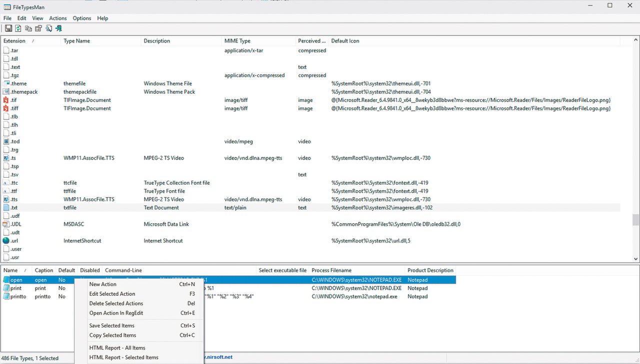Select the 'Windows Theme Pack' description cell
The width and height of the screenshot is (640, 364).
[169, 92]
